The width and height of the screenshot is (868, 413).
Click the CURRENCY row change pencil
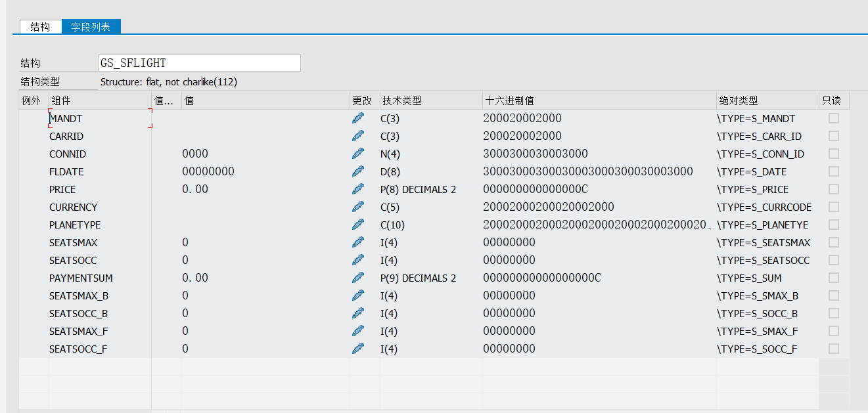coord(357,206)
